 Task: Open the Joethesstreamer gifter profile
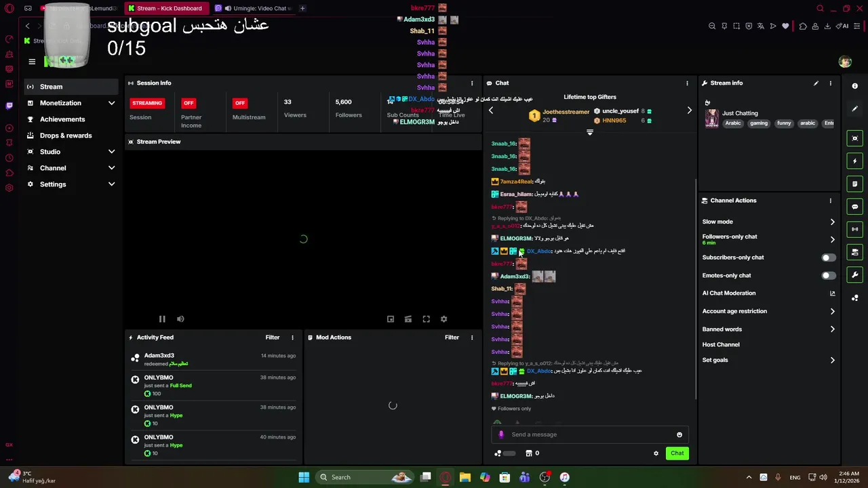(x=566, y=112)
